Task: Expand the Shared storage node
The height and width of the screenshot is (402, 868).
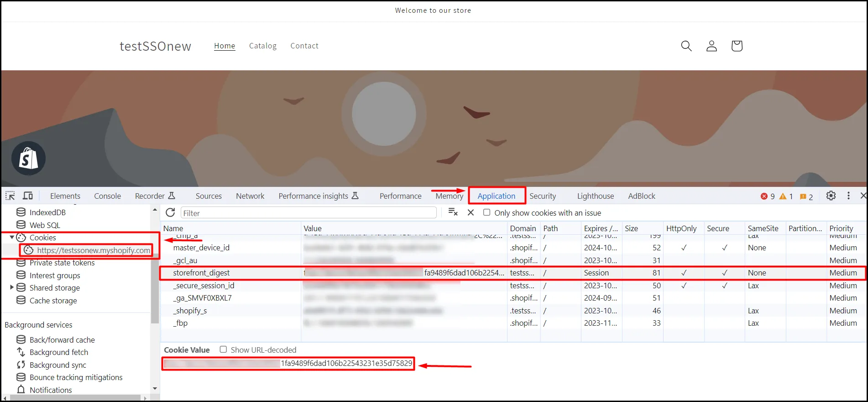Action: [x=12, y=287]
